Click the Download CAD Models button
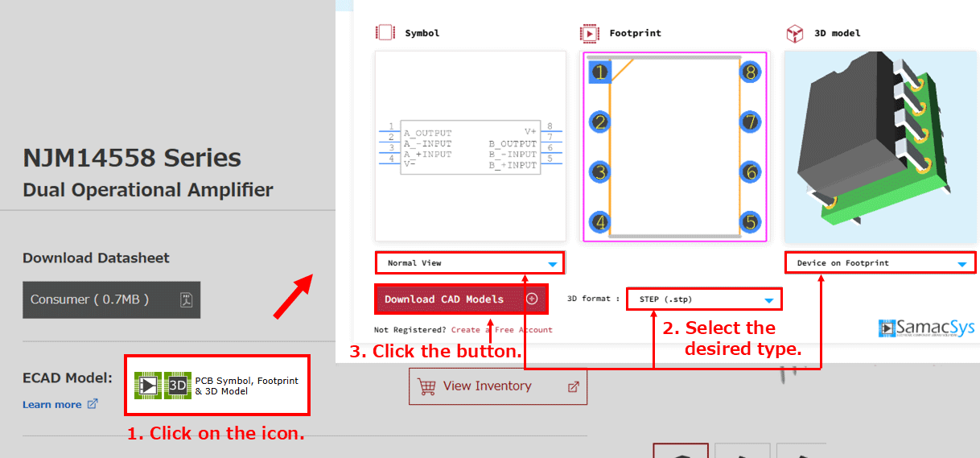The image size is (980, 458). point(461,299)
